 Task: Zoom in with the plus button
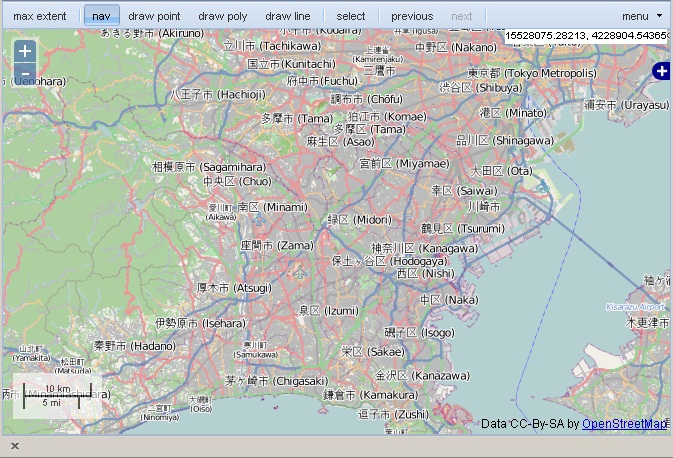(x=25, y=52)
